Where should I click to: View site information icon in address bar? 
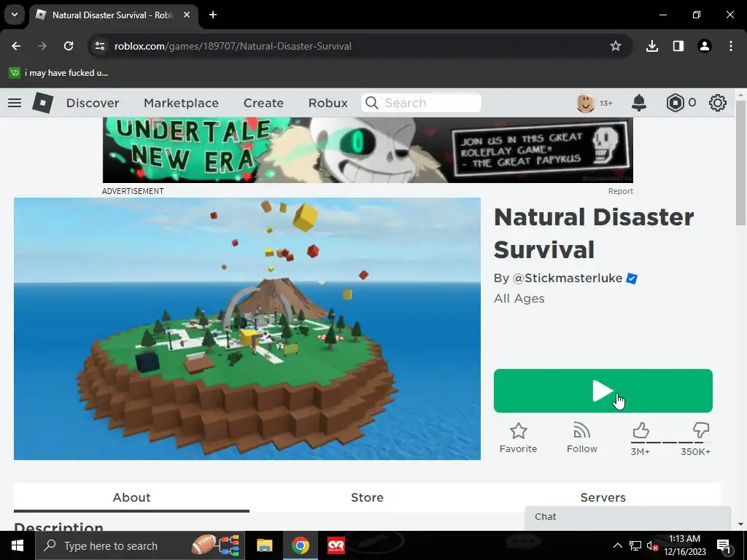(99, 46)
